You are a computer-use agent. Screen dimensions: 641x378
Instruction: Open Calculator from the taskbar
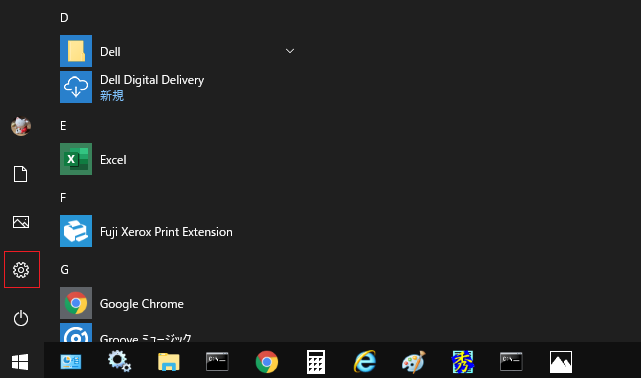(316, 362)
